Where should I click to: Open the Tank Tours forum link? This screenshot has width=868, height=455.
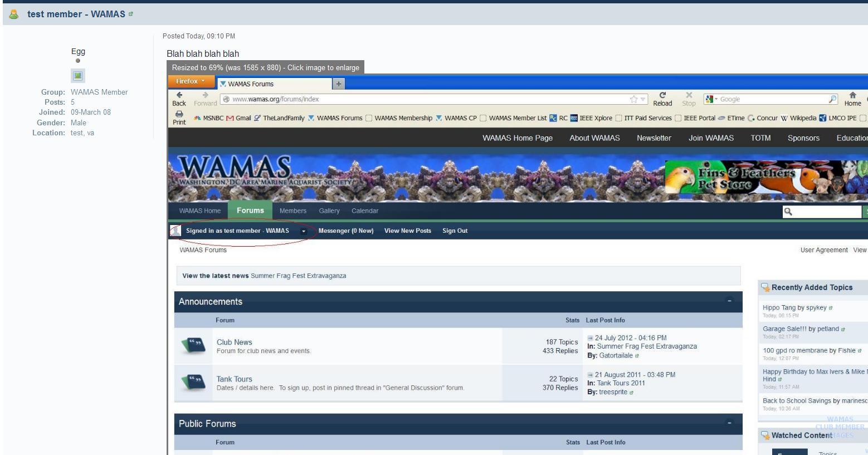[235, 379]
